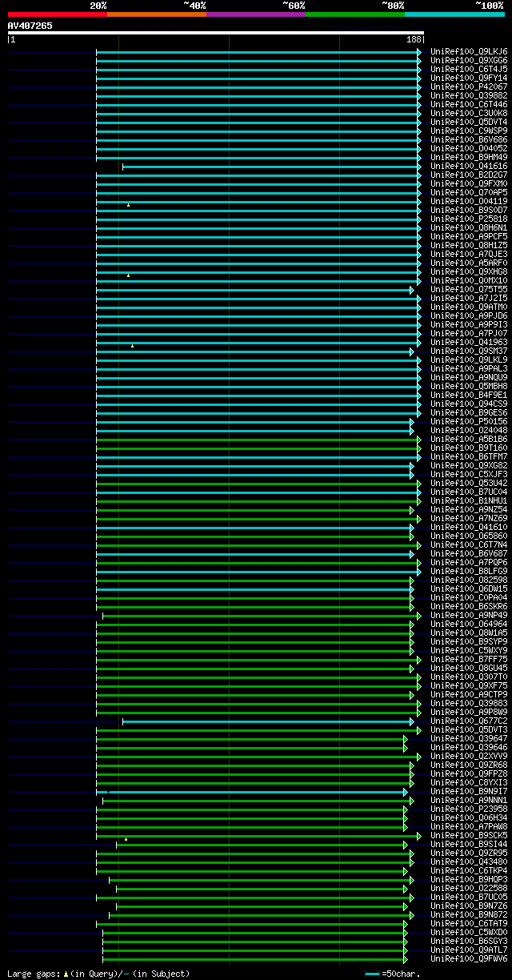
Task: Open hit UniRef100_Q9XGG6
Action: tap(469, 61)
